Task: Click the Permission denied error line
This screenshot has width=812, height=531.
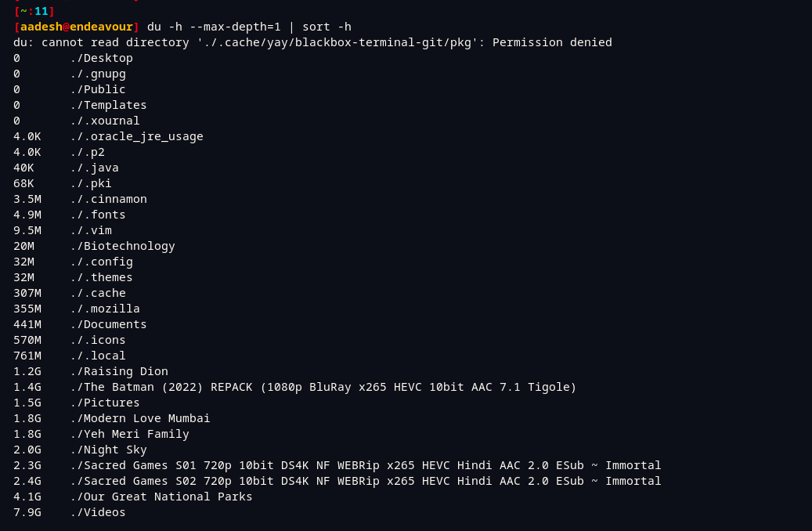Action: (312, 42)
